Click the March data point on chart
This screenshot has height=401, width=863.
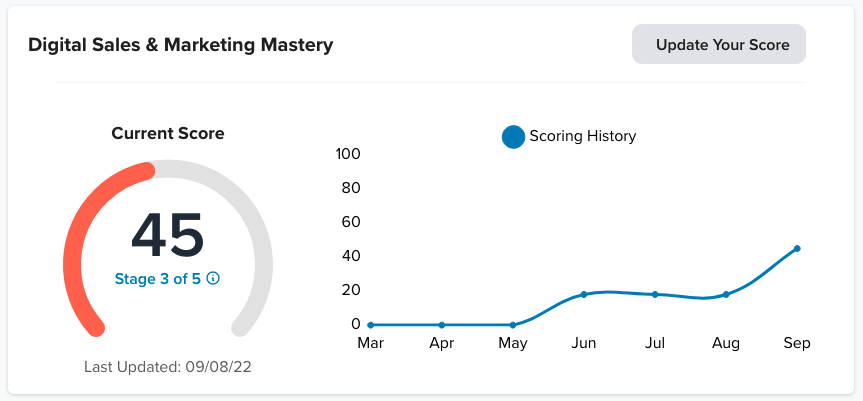(x=371, y=325)
